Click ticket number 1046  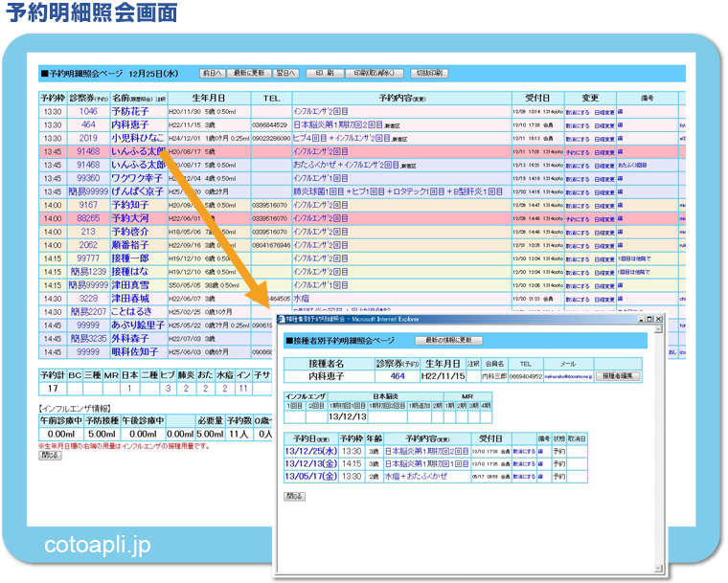[x=88, y=111]
